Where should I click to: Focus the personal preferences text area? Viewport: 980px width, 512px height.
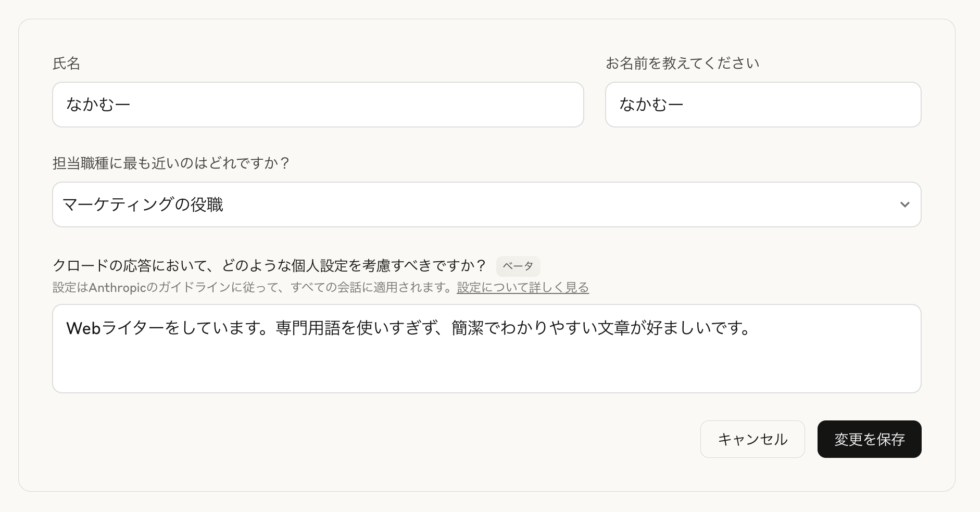(x=487, y=349)
